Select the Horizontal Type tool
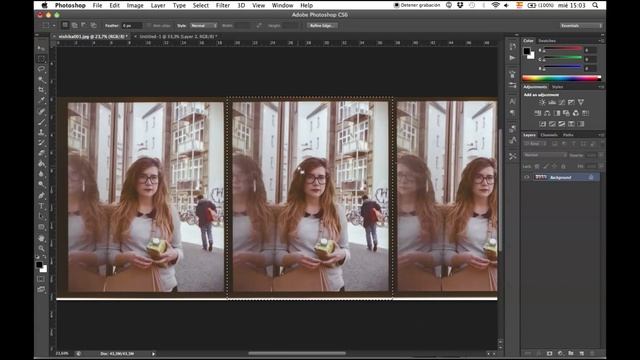Image resolution: width=640 pixels, height=360 pixels. (41, 206)
